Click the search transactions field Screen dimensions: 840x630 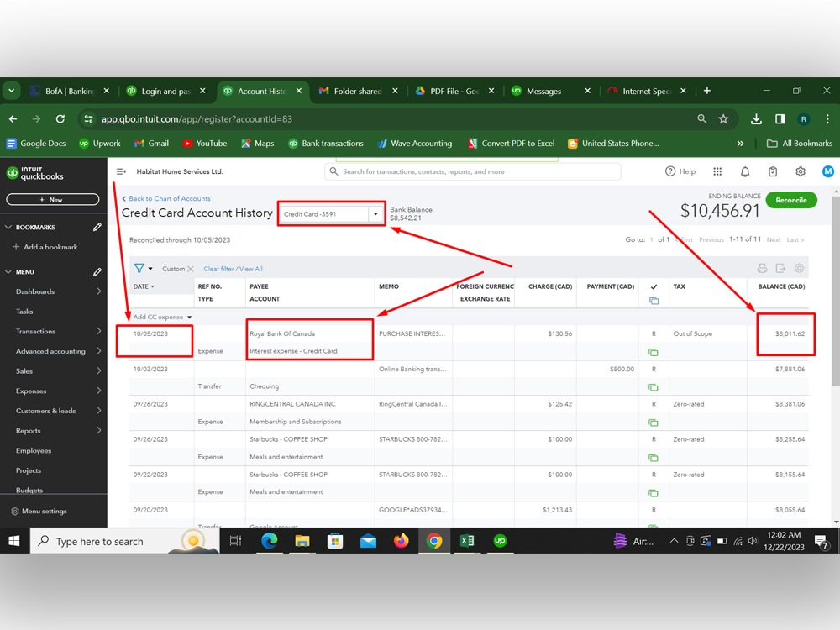point(472,171)
